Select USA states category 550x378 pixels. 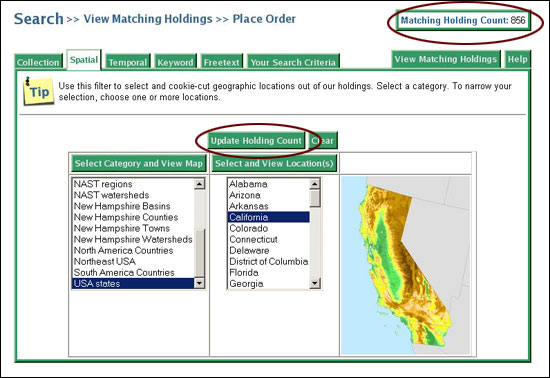pyautogui.click(x=133, y=284)
